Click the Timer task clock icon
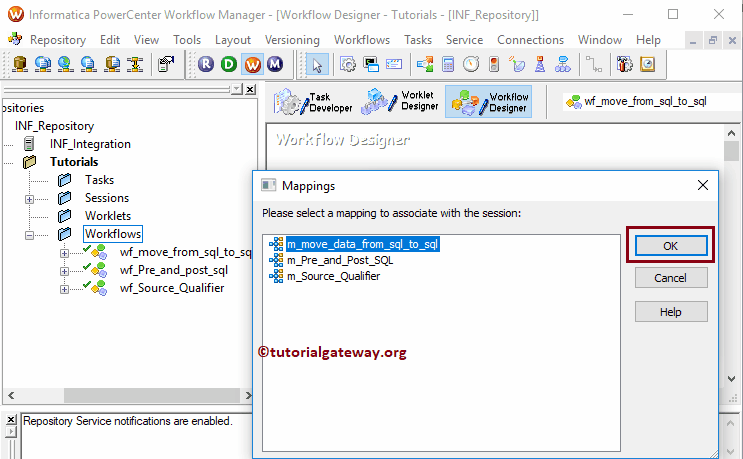 471,63
